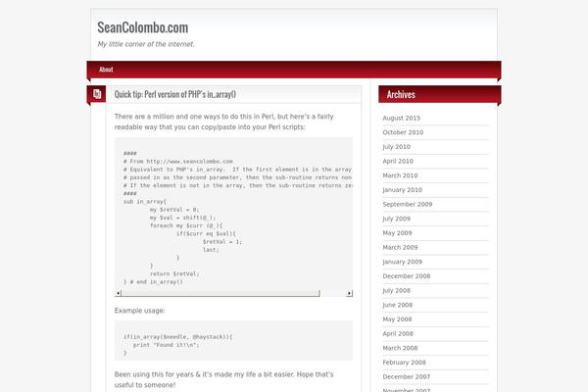Open the April 2010 archive

398,161
